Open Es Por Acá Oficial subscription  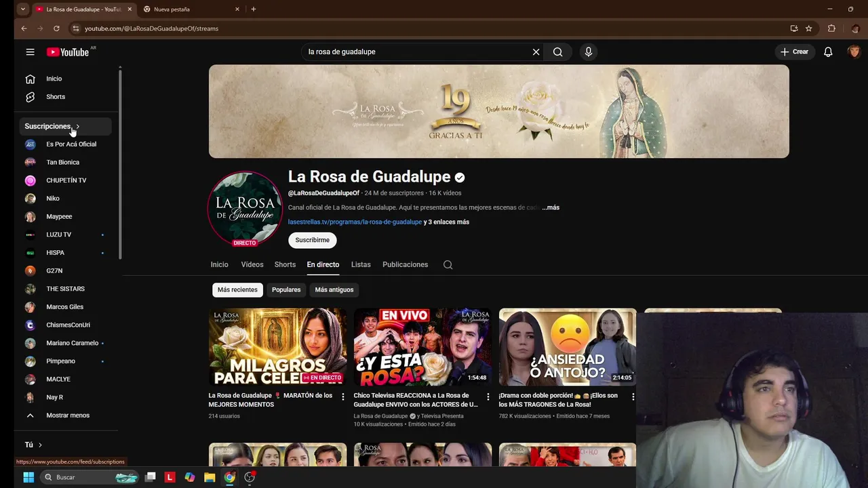pos(65,144)
